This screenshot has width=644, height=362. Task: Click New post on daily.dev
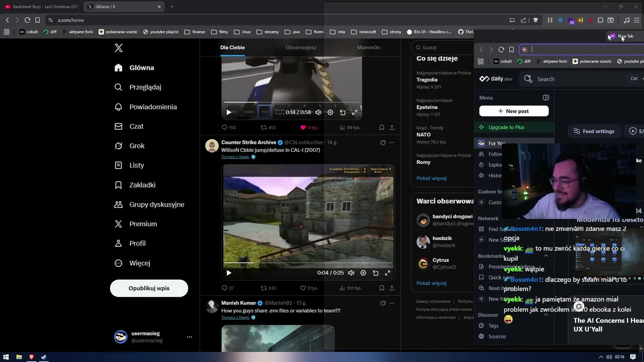pos(514,111)
